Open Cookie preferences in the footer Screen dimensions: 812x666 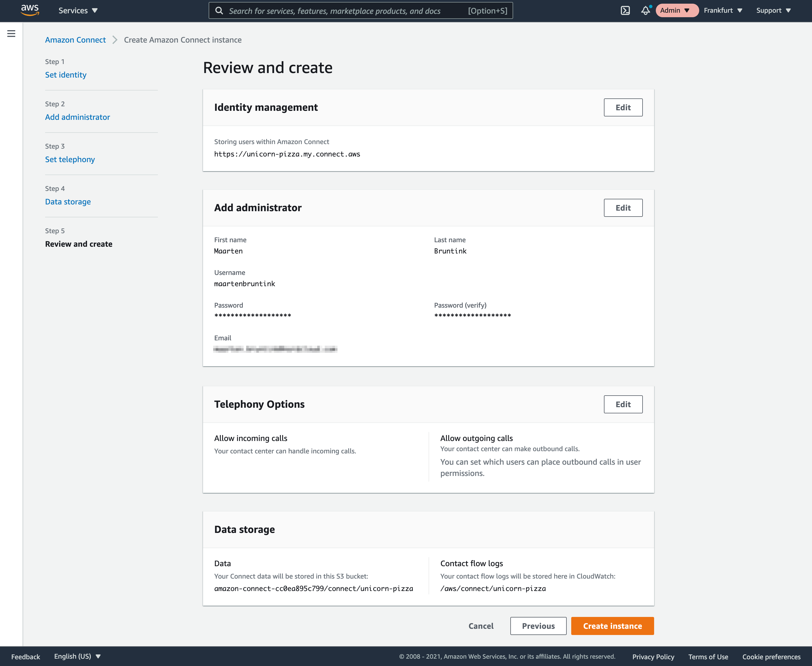point(771,657)
